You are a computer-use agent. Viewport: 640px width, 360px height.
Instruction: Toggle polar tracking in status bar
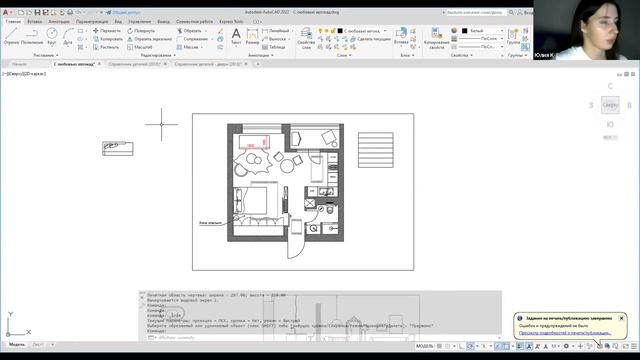pyautogui.click(x=470, y=346)
